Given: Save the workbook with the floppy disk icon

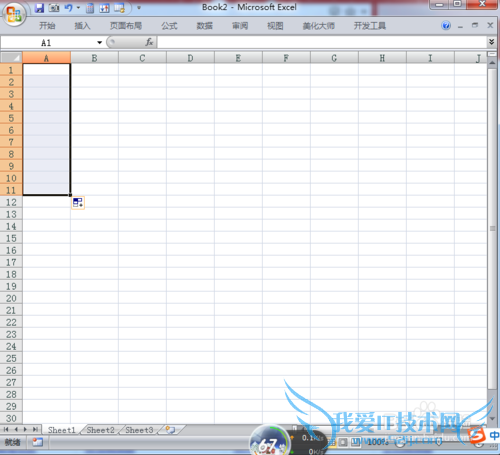Looking at the screenshot, I should (x=39, y=8).
